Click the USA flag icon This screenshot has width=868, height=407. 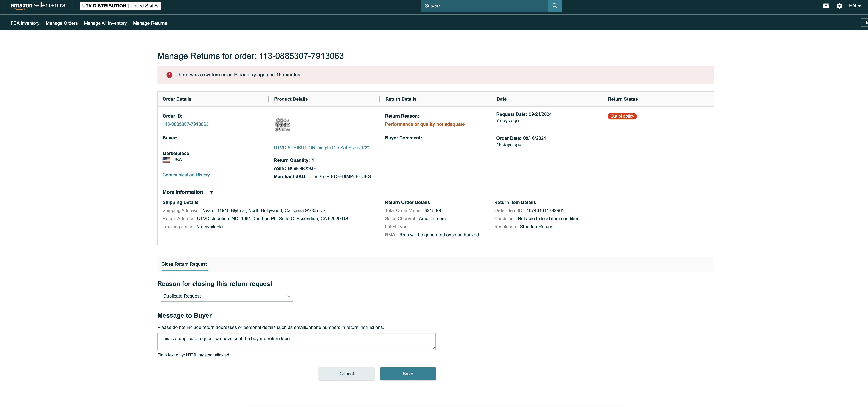pos(166,160)
